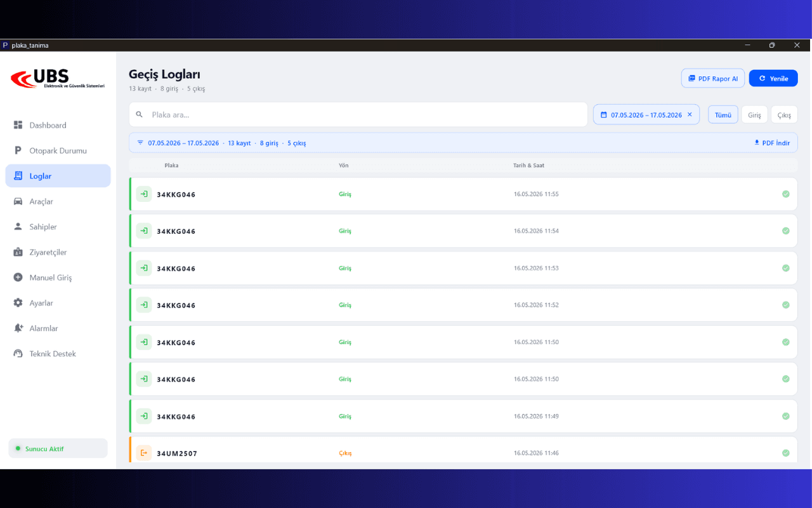The image size is (812, 508).
Task: Click the plaka_tanima window app icon
Action: [x=5, y=45]
